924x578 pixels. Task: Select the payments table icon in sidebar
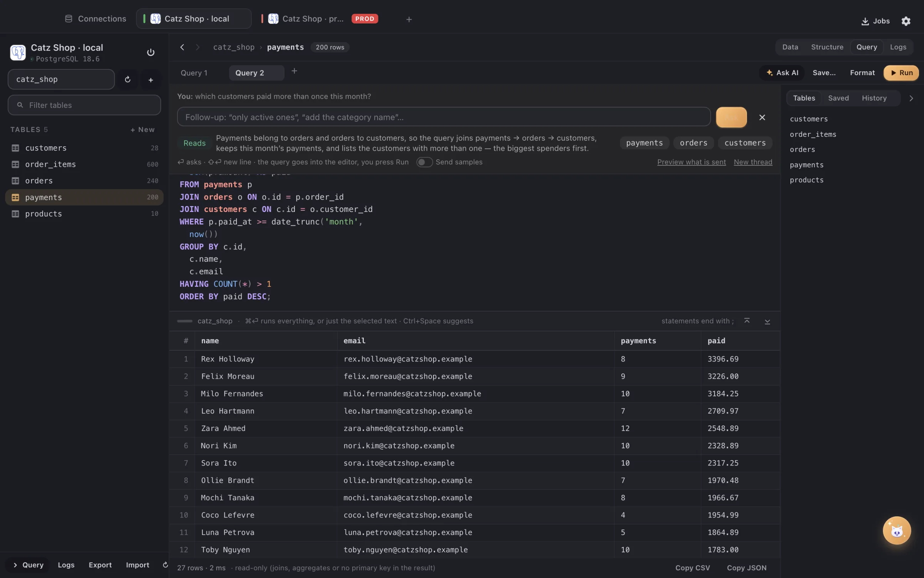[x=15, y=197]
